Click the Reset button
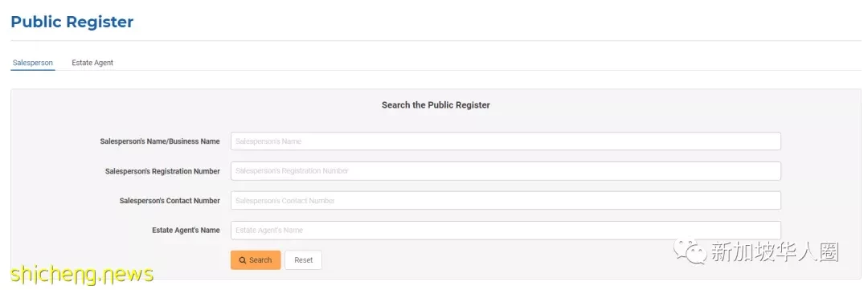Screen dimensions: 868x290 click(x=303, y=260)
